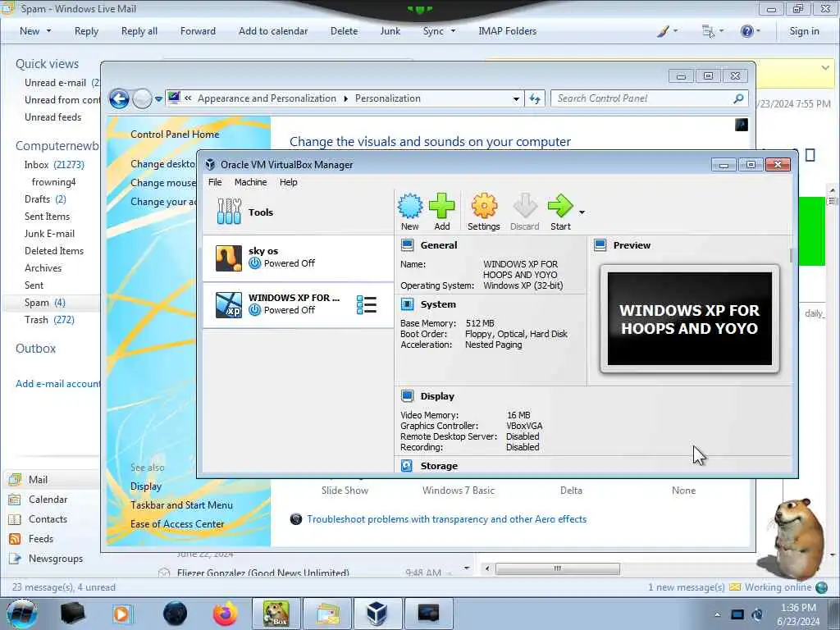840x630 pixels.
Task: Open the Inbox (21273) folder
Action: pyautogui.click(x=54, y=165)
